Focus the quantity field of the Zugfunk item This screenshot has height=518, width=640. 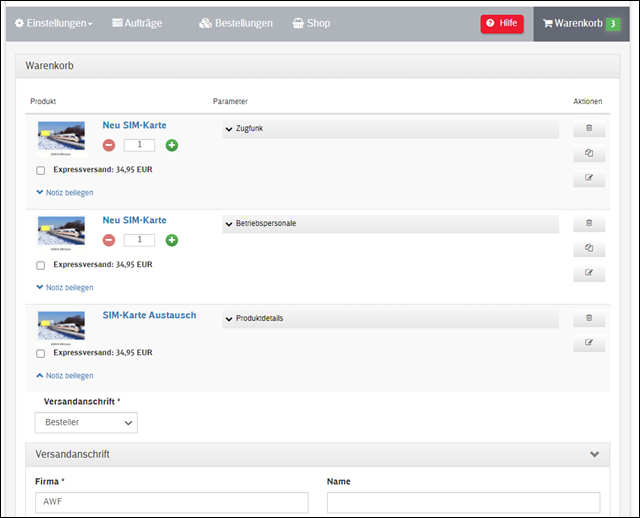coord(140,145)
